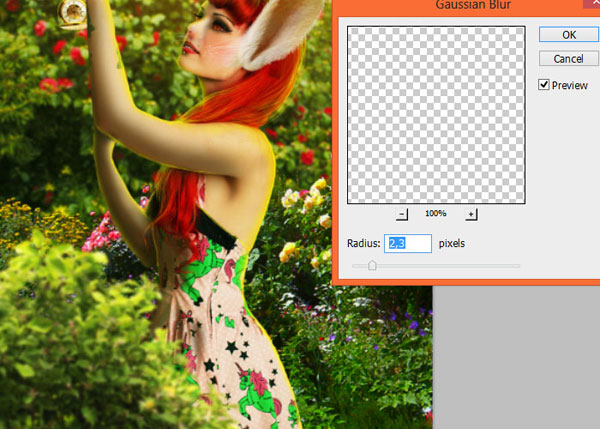Viewport: 600px width, 429px height.
Task: Confirm Gaussian Blur with OK button
Action: coord(569,35)
